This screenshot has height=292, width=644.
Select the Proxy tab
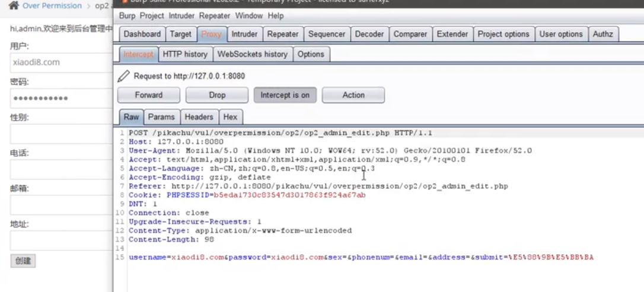coord(212,34)
